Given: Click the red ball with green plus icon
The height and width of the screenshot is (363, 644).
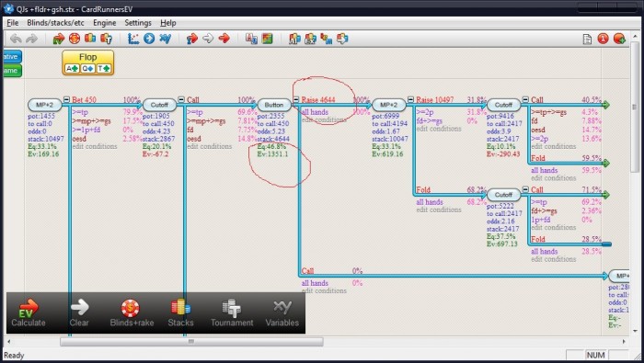Looking at the screenshot, I should point(619,39).
